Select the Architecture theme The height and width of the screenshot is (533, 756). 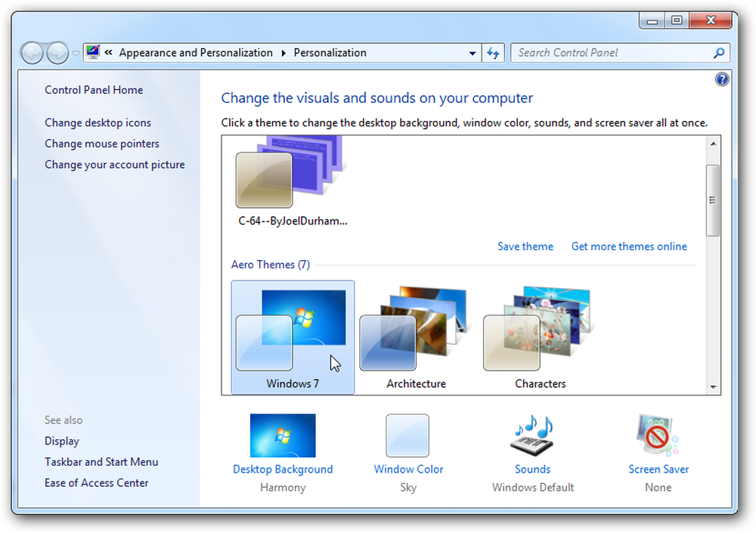tap(416, 337)
